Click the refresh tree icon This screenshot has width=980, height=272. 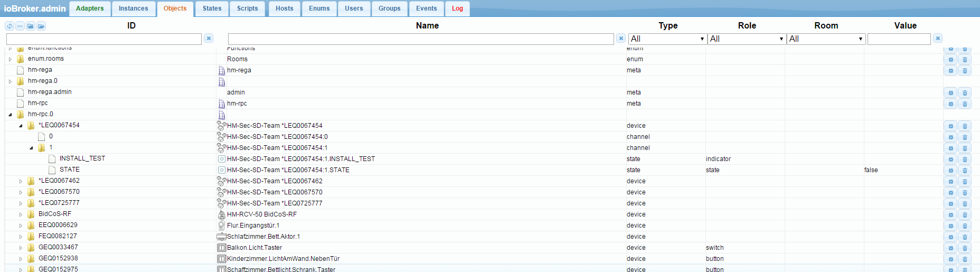click(x=10, y=26)
